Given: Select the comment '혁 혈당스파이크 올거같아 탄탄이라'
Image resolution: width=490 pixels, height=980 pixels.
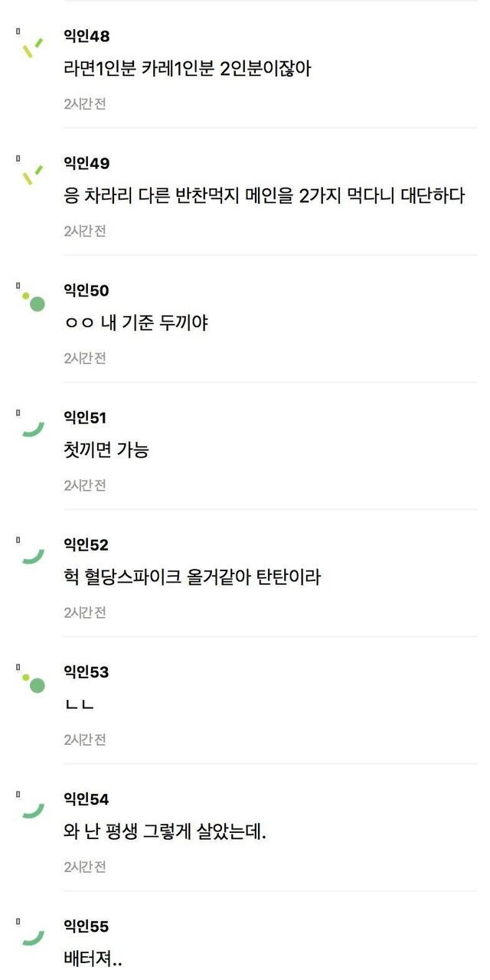Looking at the screenshot, I should pos(192,577).
